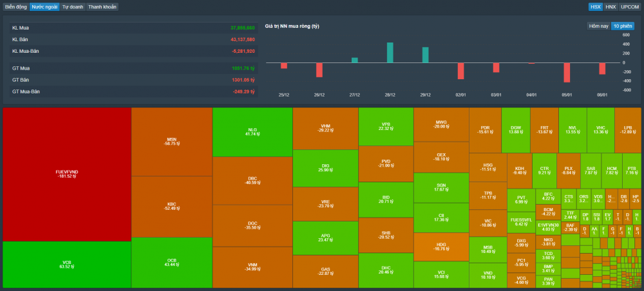
Task: Click the LPB -12.89 tỷ tile
Action: [x=627, y=131]
